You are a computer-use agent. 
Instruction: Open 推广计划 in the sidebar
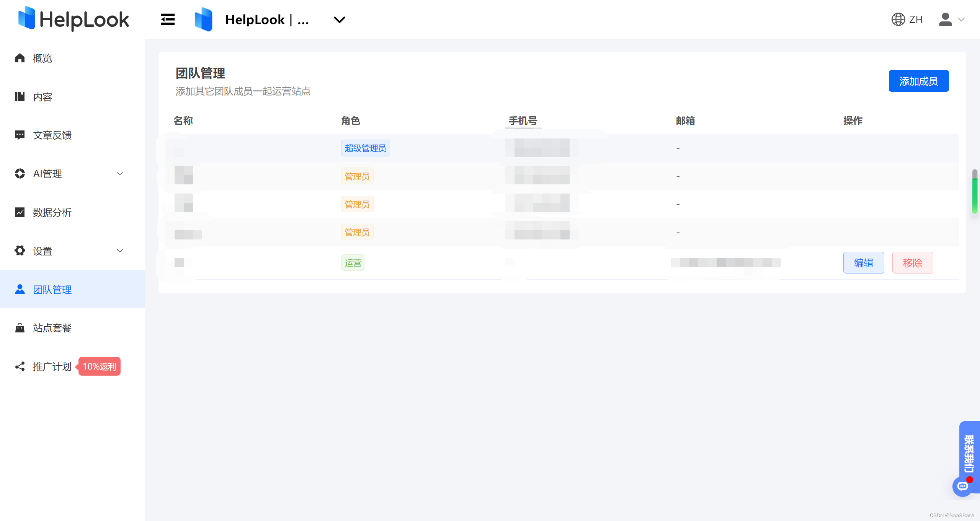coord(52,366)
